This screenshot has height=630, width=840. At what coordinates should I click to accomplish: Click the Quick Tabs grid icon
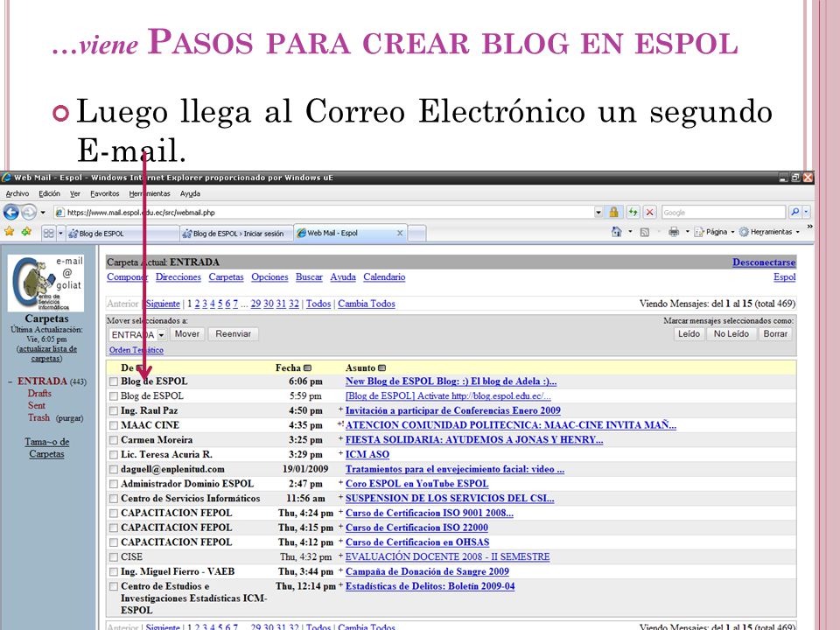click(48, 233)
